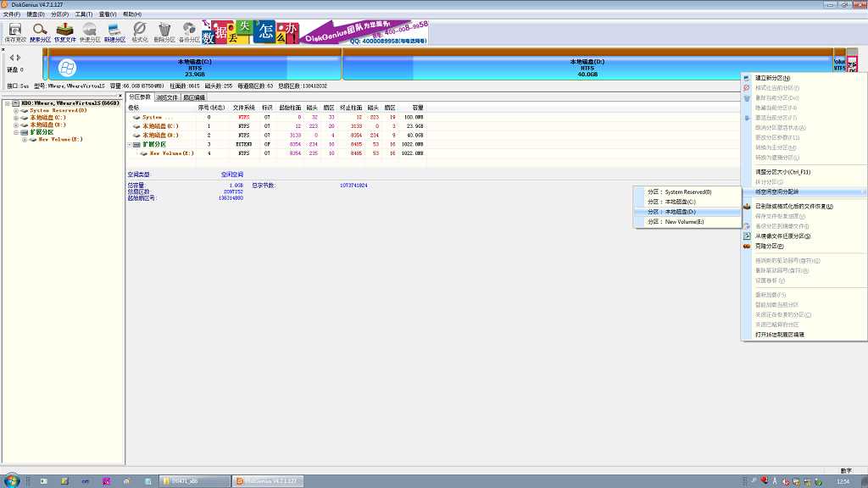
Task: Click the Windows logo on the C: partition bar
Action: point(67,68)
